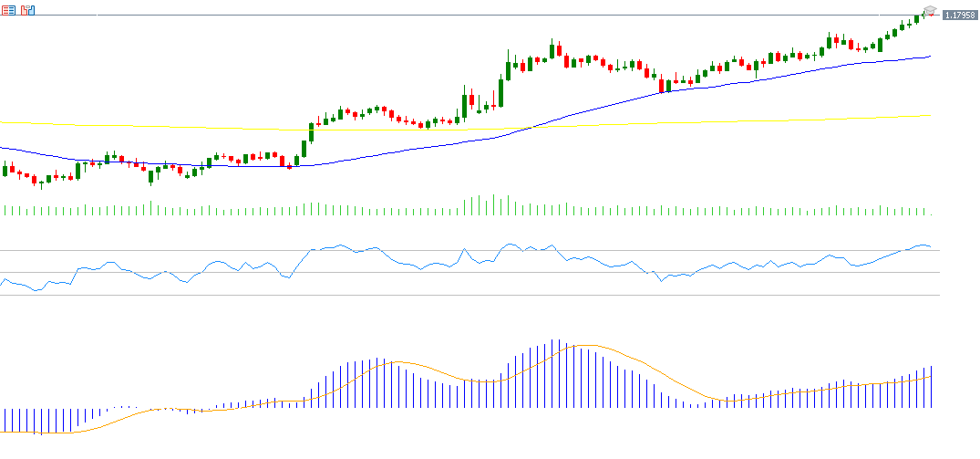Click the tallest tick volume bar
The height and width of the screenshot is (459, 980).
(x=494, y=204)
